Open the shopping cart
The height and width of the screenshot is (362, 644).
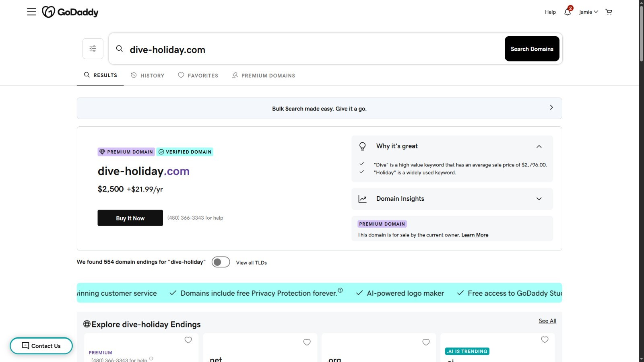[609, 12]
